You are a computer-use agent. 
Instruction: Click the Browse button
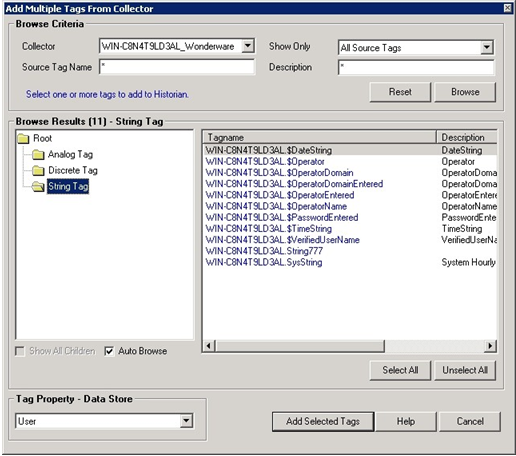click(x=465, y=92)
